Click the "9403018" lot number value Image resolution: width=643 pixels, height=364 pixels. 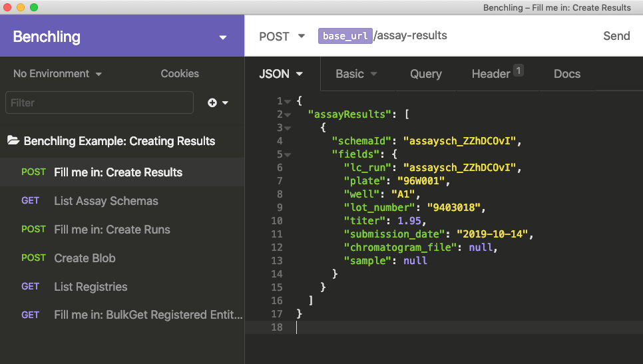click(453, 208)
